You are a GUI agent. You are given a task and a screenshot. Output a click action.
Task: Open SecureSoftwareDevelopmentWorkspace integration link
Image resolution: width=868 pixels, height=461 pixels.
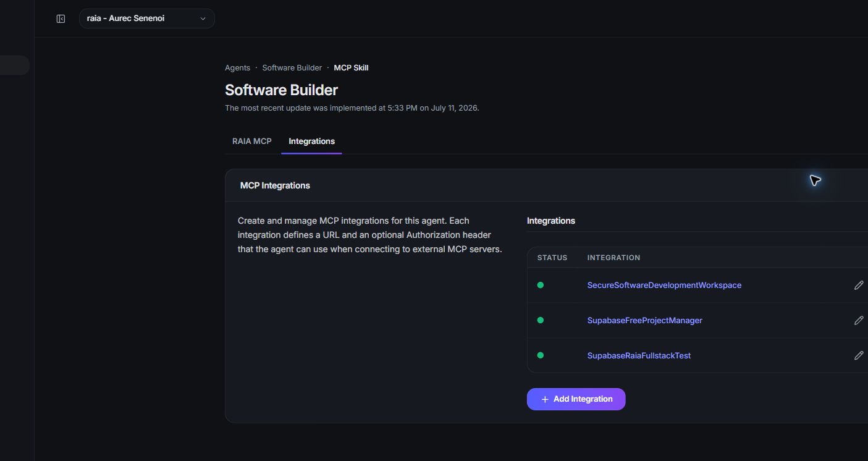(x=664, y=285)
